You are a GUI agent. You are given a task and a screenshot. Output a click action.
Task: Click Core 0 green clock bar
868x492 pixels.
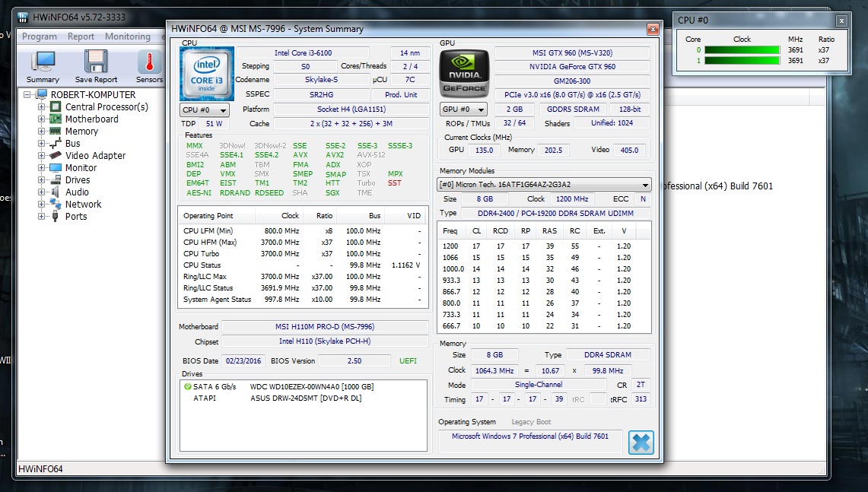pyautogui.click(x=742, y=50)
